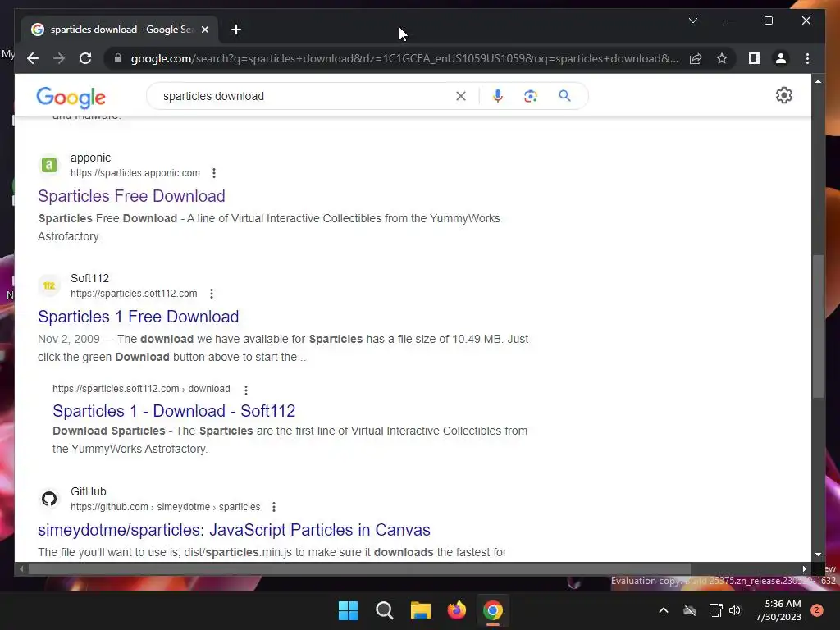Click the page scrollbar down arrow
840x630 pixels.
(818, 555)
